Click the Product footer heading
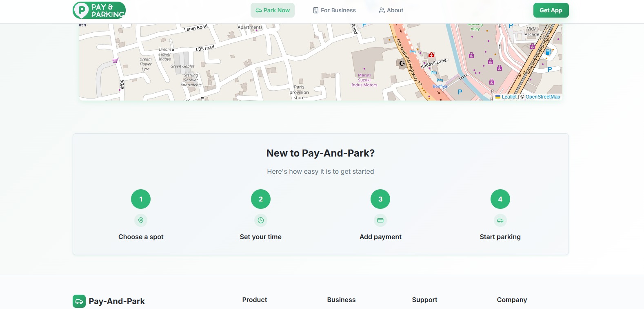Image resolution: width=644 pixels, height=309 pixels. (255, 300)
